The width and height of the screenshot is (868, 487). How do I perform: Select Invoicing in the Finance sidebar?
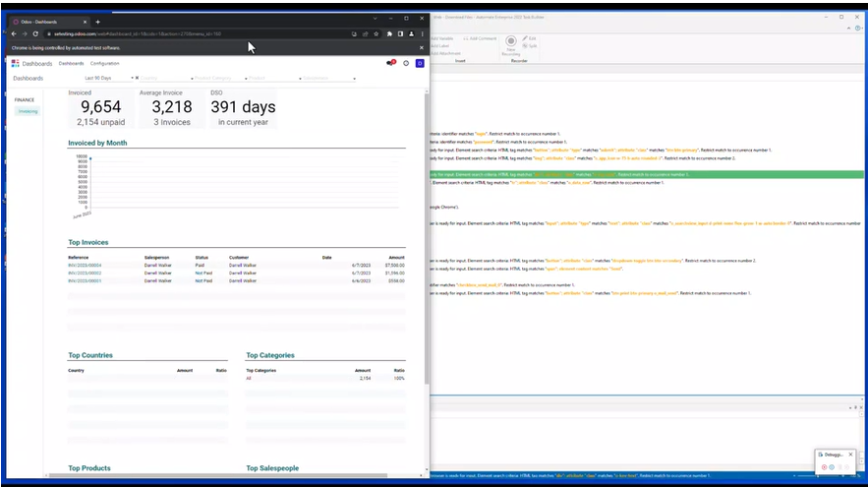(28, 111)
